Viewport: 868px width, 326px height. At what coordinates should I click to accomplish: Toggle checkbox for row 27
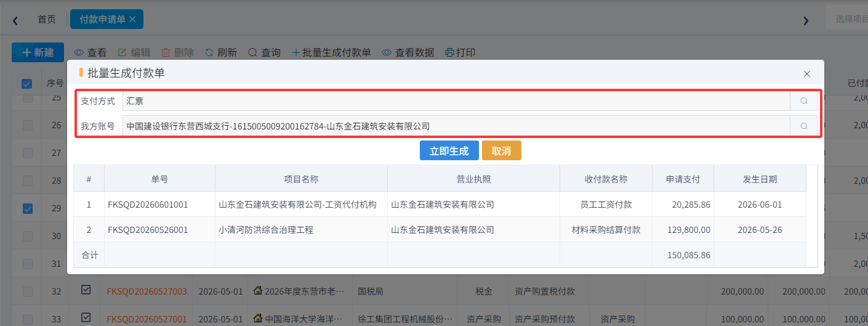28,153
